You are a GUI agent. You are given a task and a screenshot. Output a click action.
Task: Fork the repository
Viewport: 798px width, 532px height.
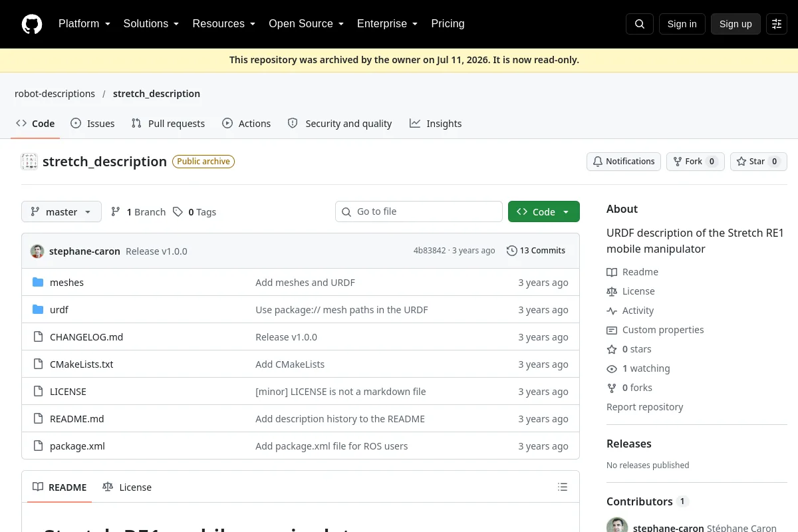coord(696,162)
